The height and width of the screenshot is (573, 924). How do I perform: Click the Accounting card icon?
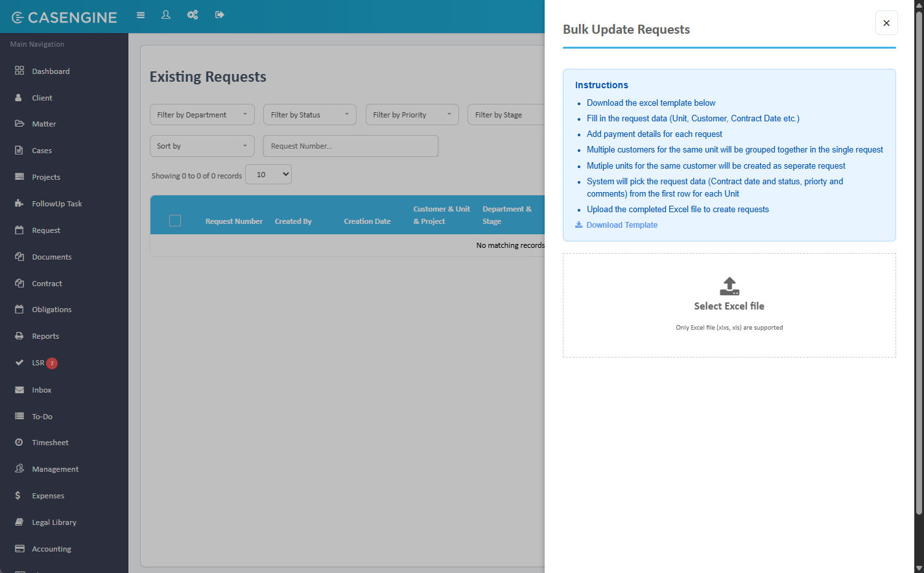point(19,548)
